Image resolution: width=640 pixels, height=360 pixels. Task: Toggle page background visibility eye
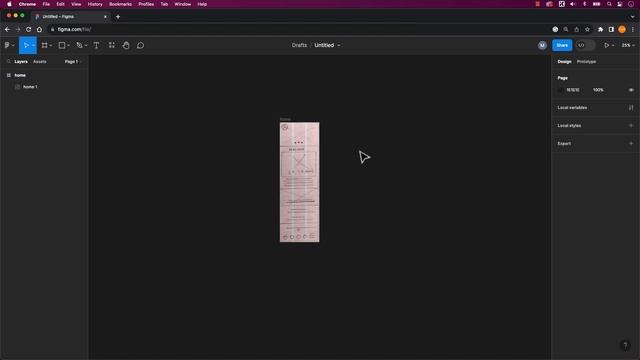631,90
